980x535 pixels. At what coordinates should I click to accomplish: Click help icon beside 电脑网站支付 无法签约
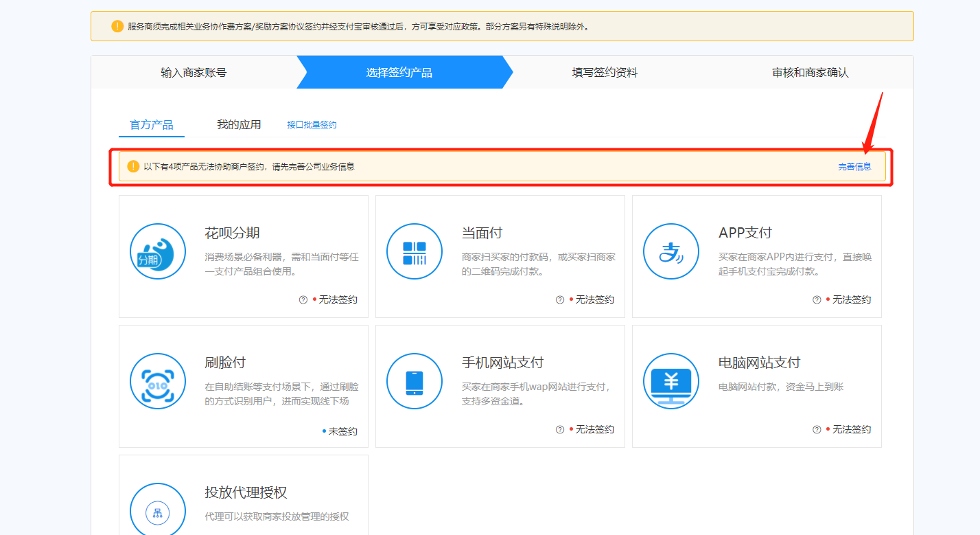click(x=817, y=430)
